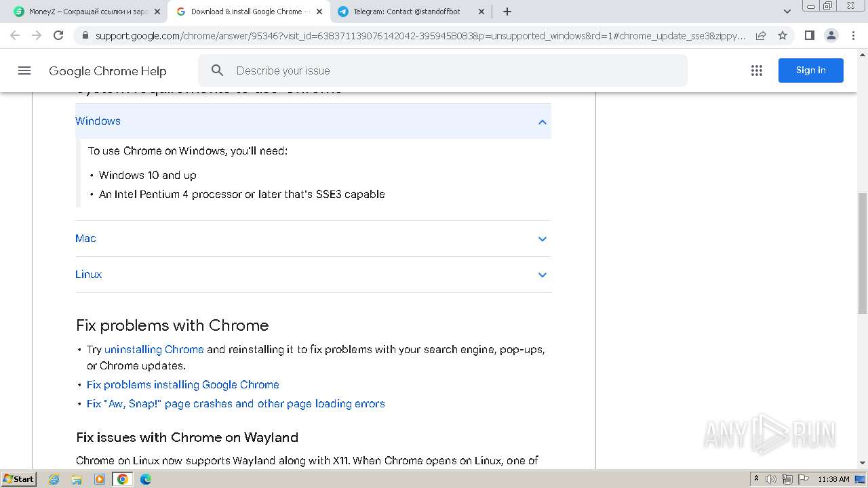Screen dimensions: 868x488
Task: Open media player taskbar icon
Action: coord(100,479)
